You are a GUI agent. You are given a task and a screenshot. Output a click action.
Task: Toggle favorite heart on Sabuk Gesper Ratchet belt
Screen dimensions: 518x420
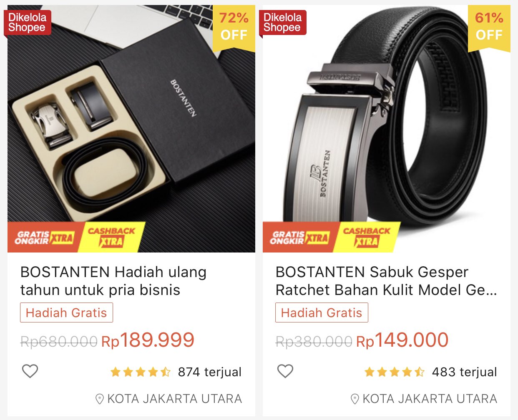click(285, 371)
